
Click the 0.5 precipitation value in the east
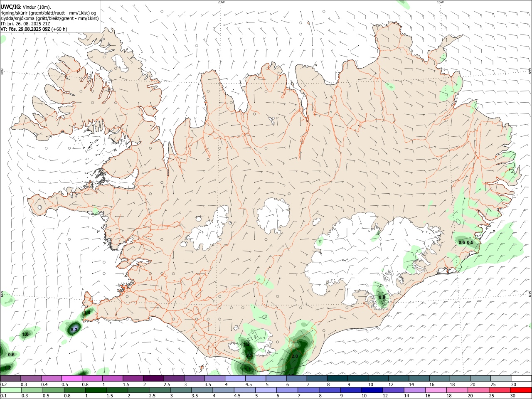coord(470,242)
